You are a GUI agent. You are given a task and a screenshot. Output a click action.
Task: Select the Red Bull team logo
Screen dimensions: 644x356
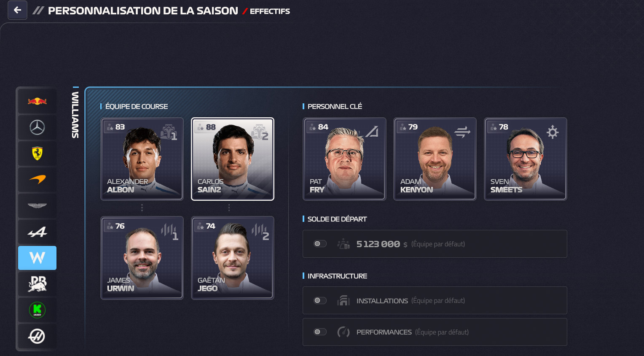click(37, 101)
